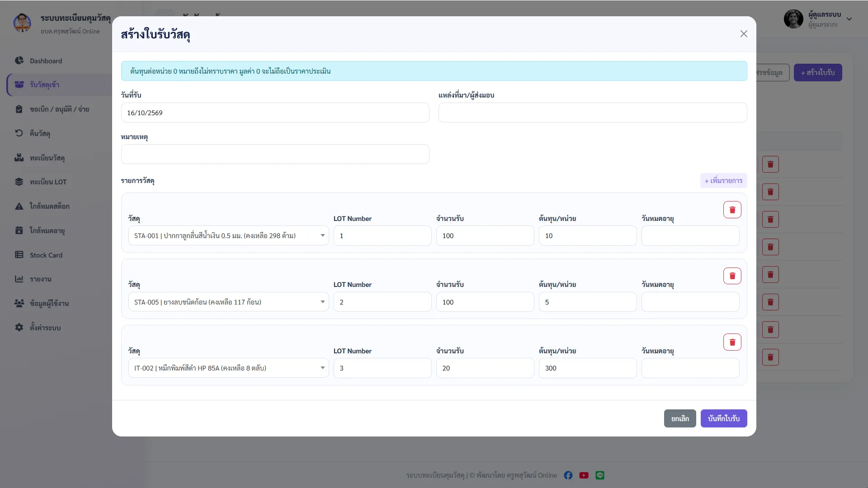Open Stock Card icon in sidebar

(19, 255)
